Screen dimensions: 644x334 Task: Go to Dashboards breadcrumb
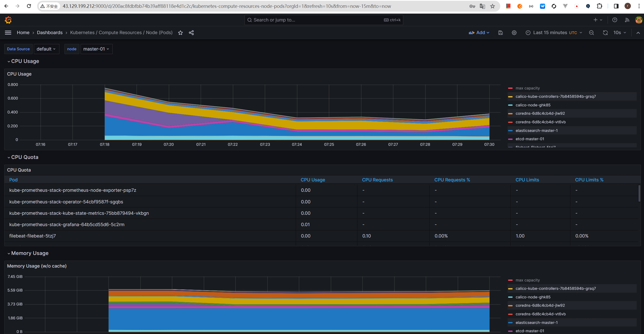pos(50,33)
